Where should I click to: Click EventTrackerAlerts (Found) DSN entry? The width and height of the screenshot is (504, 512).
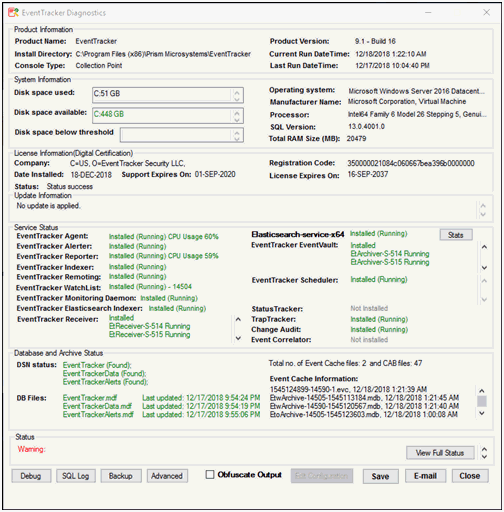[106, 382]
